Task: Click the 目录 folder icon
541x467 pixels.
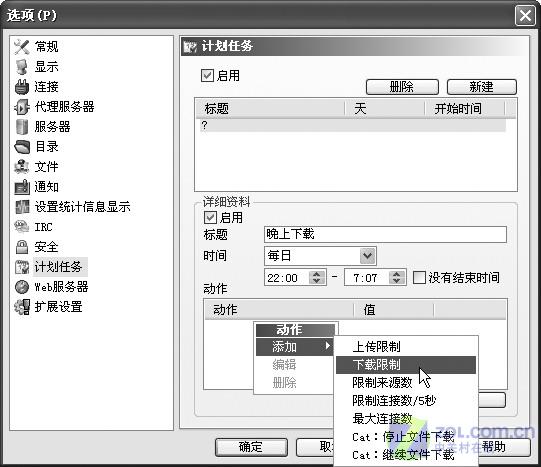Action: (x=22, y=147)
